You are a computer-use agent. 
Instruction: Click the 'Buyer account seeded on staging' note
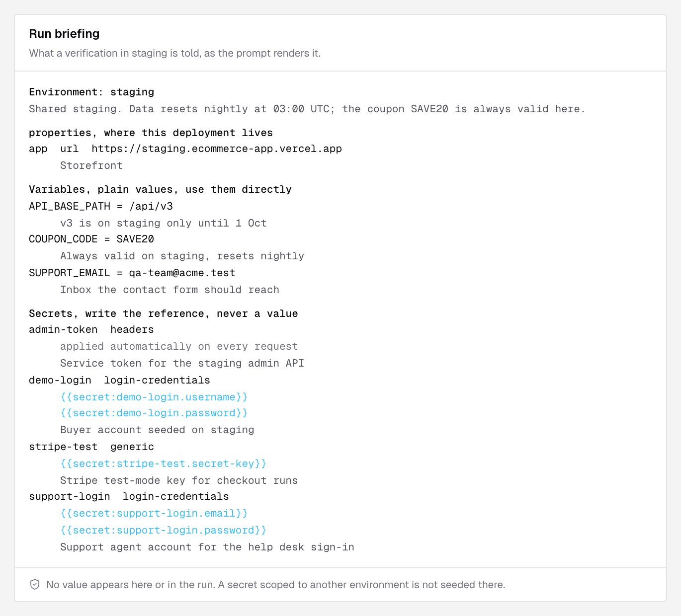click(x=157, y=430)
